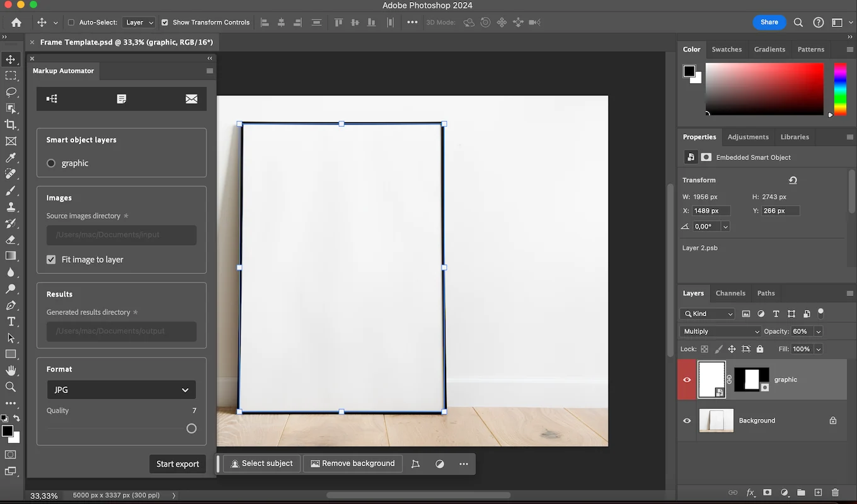The height and width of the screenshot is (504, 857).
Task: Open the Auto-Select Layer dropdown
Action: click(x=139, y=22)
